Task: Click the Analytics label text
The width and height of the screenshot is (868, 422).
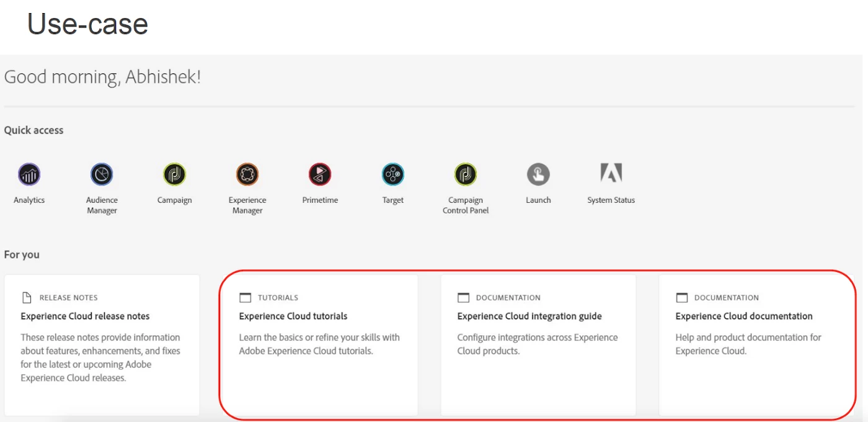Action: coord(29,200)
